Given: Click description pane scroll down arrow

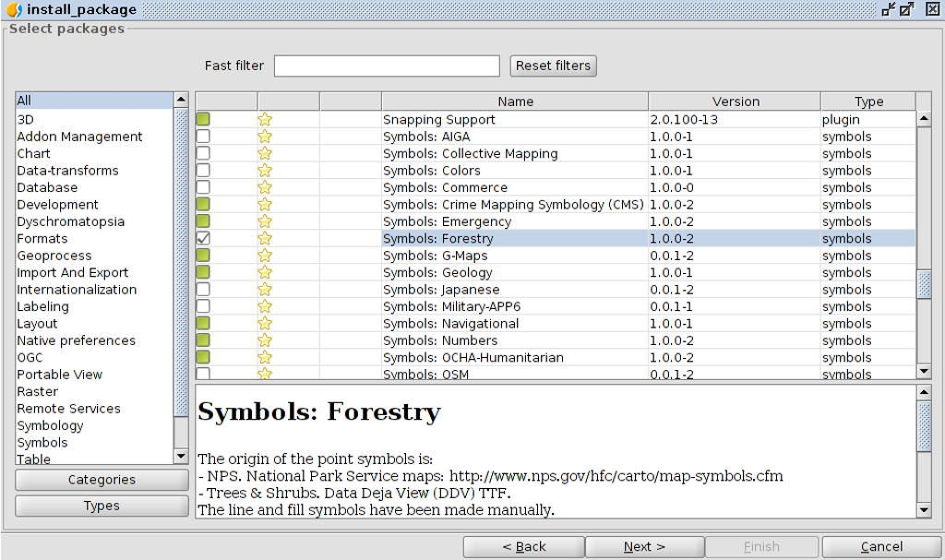Looking at the screenshot, I should [x=924, y=510].
